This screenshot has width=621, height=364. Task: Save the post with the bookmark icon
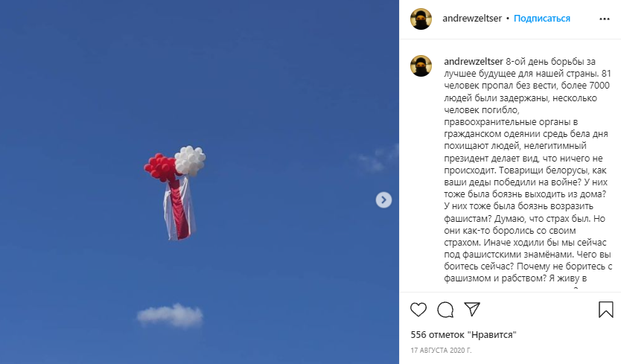pos(605,310)
